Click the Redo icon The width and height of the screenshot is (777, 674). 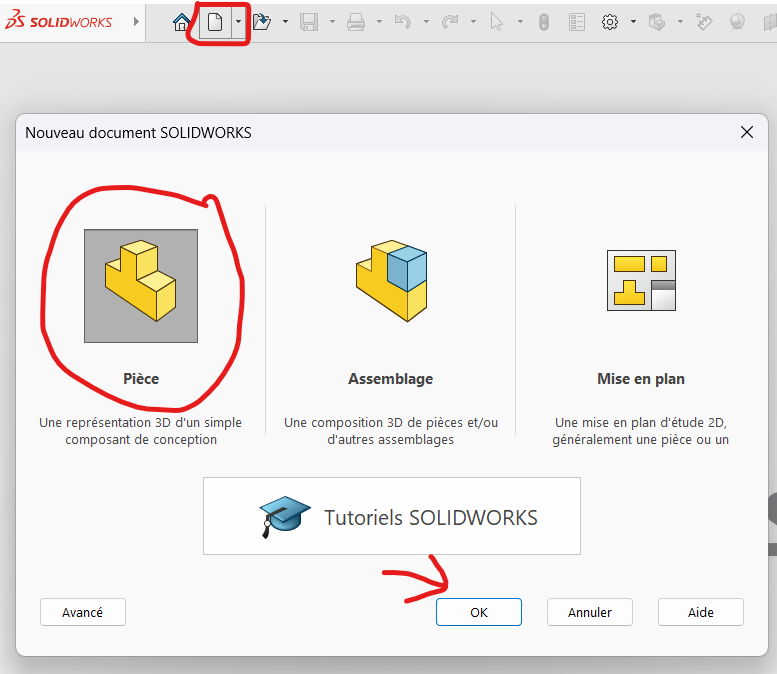[x=450, y=22]
